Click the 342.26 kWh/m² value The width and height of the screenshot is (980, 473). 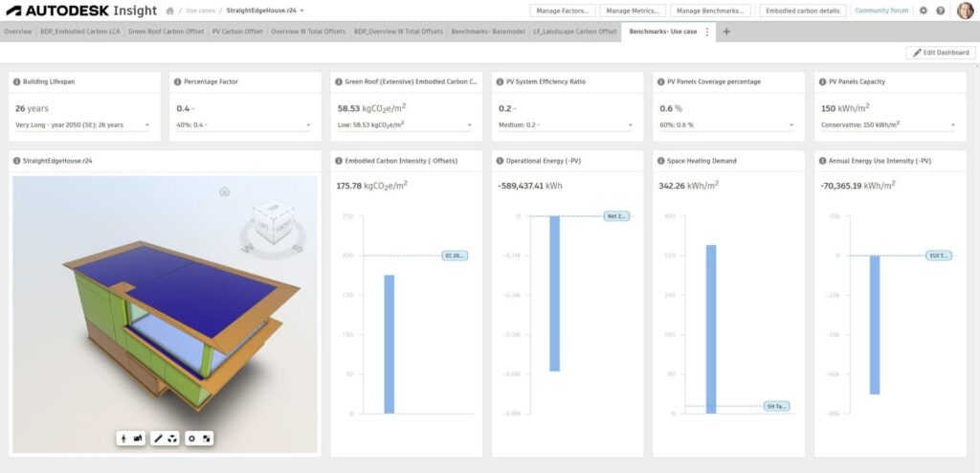pyautogui.click(x=689, y=186)
